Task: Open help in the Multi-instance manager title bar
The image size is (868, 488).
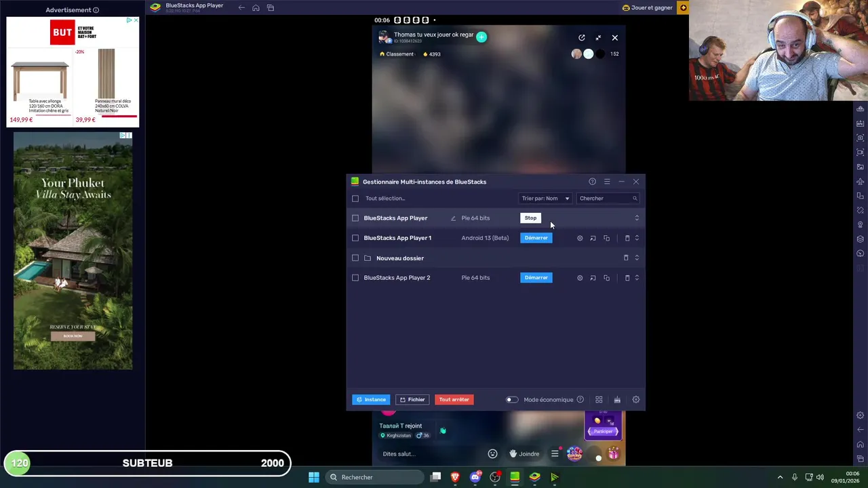Action: click(x=592, y=182)
